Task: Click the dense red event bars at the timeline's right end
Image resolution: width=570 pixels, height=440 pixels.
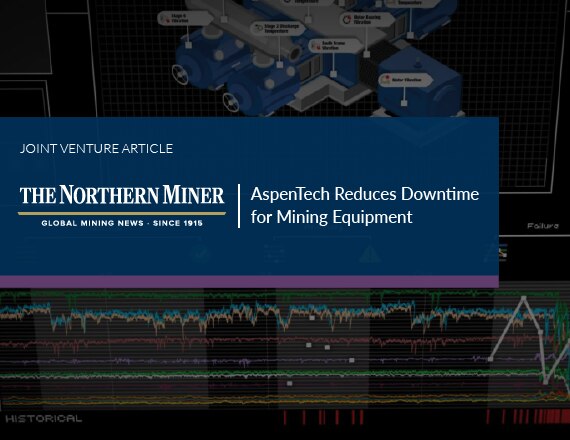Action: pos(552,417)
